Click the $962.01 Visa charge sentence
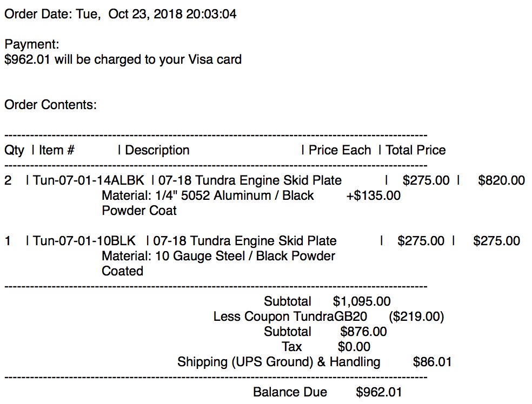This screenshot has height=404, width=532. [123, 59]
